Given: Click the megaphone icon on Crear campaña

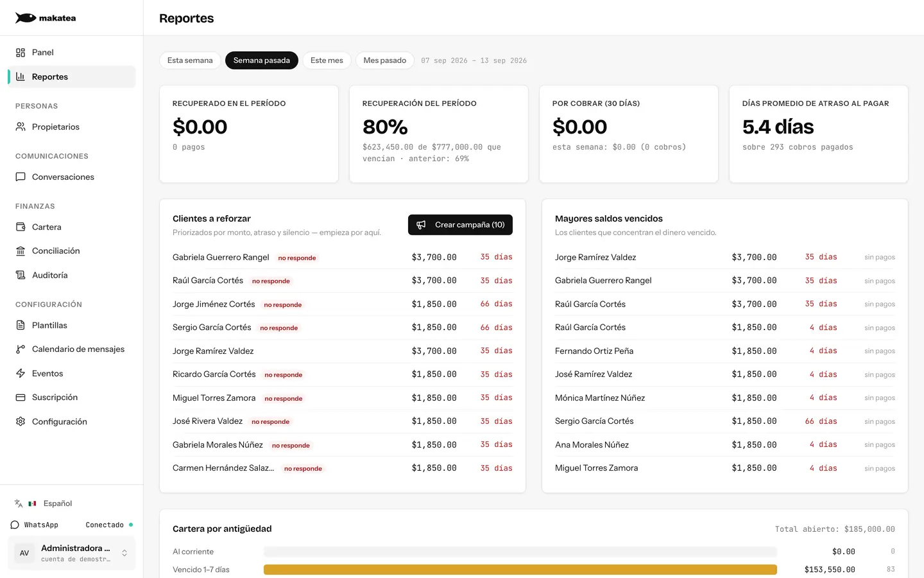Looking at the screenshot, I should tap(421, 225).
